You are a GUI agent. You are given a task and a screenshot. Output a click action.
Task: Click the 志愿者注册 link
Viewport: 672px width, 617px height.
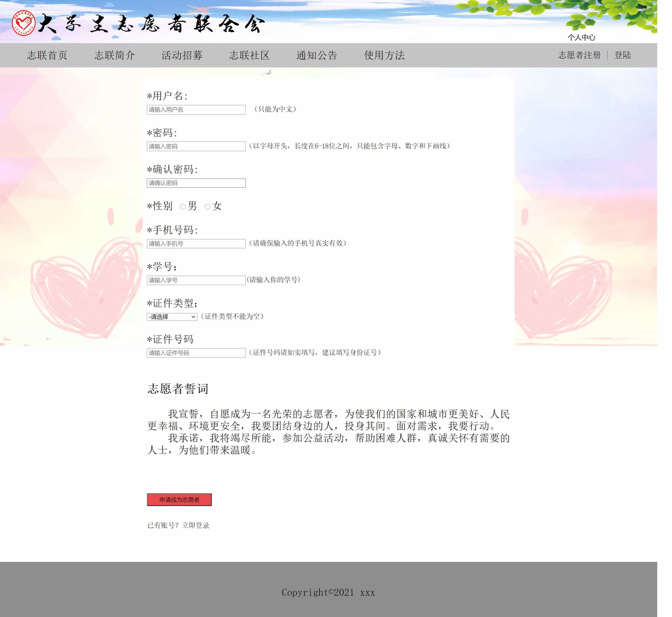click(580, 55)
